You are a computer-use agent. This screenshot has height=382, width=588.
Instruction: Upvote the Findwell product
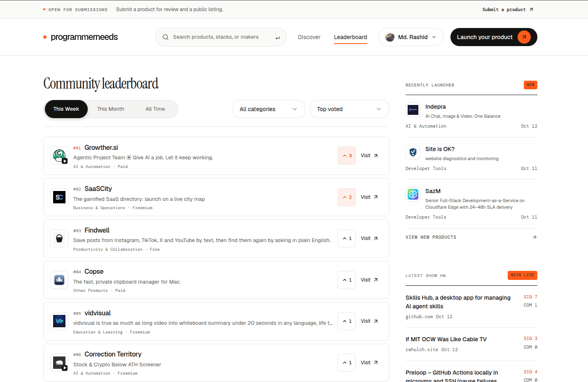coord(347,238)
